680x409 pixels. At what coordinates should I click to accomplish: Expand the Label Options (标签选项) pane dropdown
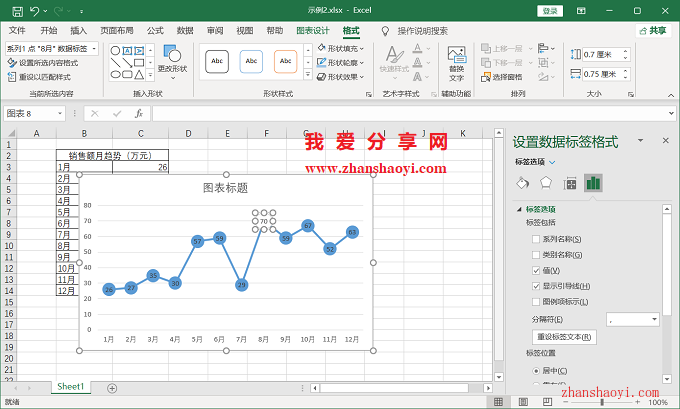point(552,162)
